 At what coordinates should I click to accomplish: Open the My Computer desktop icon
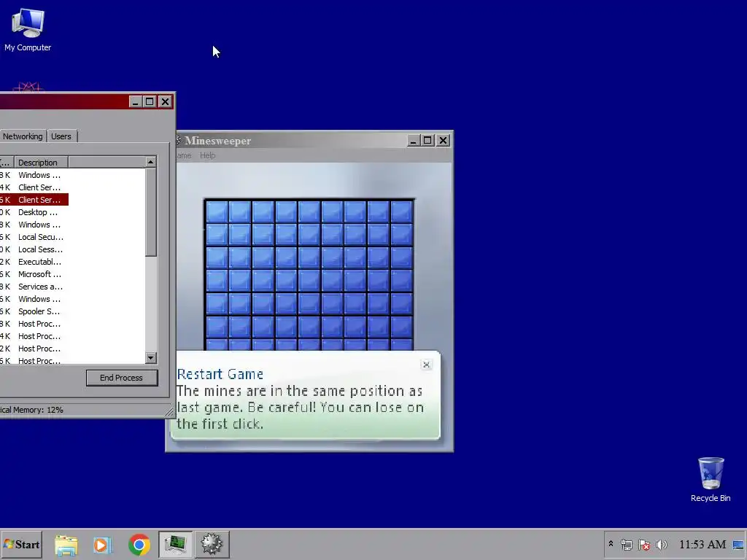point(28,30)
